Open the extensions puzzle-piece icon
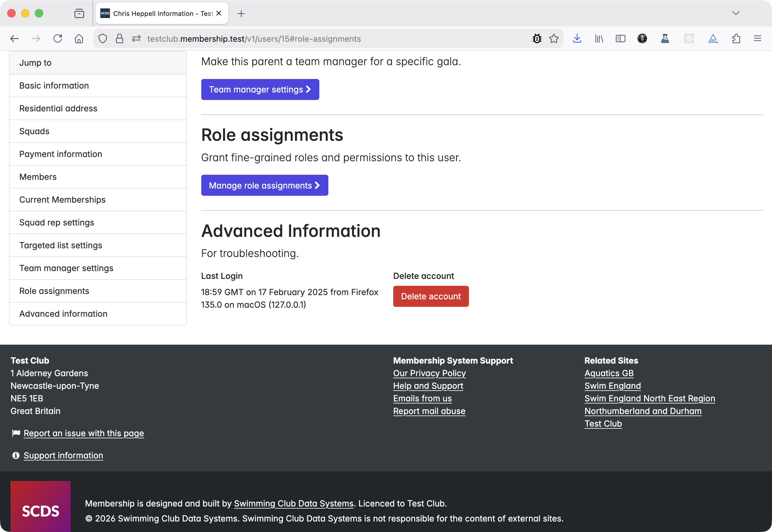The height and width of the screenshot is (532, 772). [736, 38]
